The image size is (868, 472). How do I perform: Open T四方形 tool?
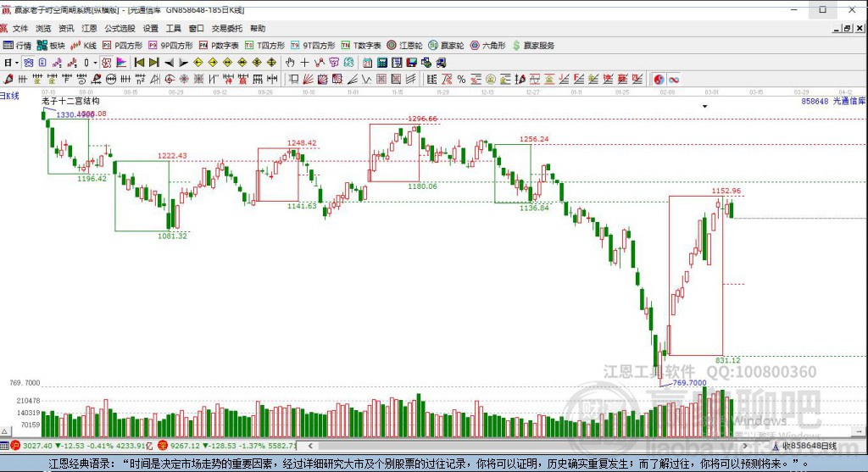pyautogui.click(x=264, y=46)
